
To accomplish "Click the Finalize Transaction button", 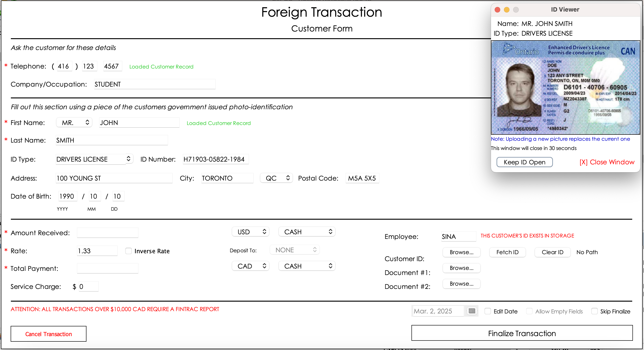I will pos(522,333).
